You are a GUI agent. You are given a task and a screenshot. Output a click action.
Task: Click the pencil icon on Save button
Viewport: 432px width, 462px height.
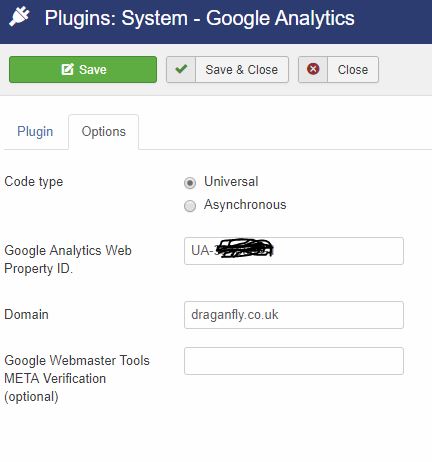pos(67,69)
